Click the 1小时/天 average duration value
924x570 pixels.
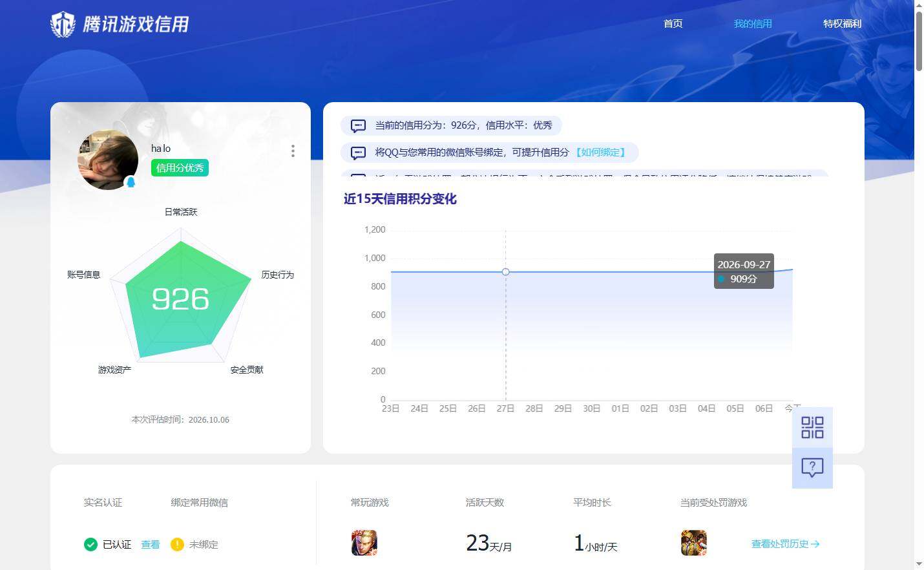(595, 543)
